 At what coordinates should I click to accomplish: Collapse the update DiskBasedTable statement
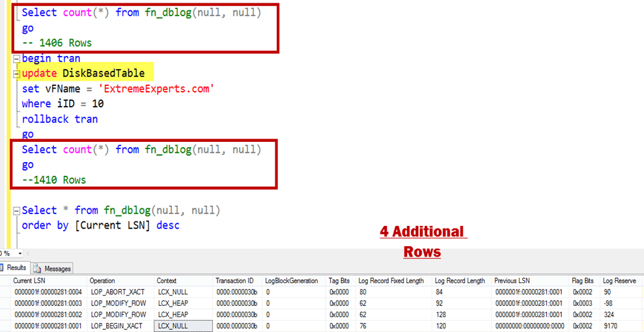coord(17,74)
